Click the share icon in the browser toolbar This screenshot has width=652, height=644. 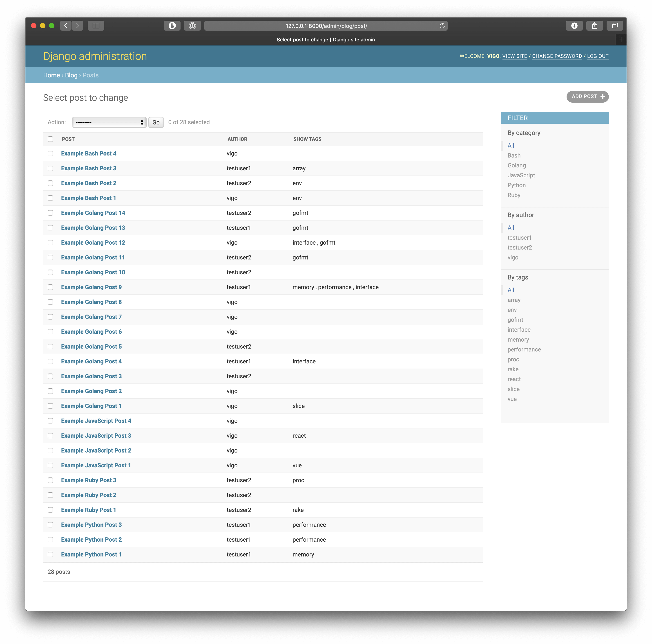click(x=595, y=25)
